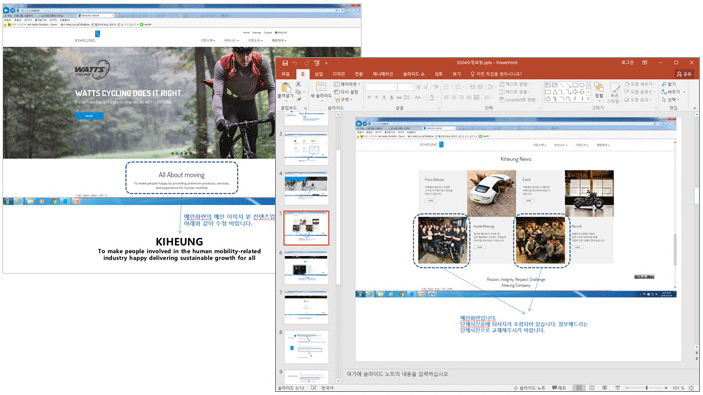Click the Quick Styles icon in the Drawing group
The image size is (703, 395).
click(x=614, y=87)
